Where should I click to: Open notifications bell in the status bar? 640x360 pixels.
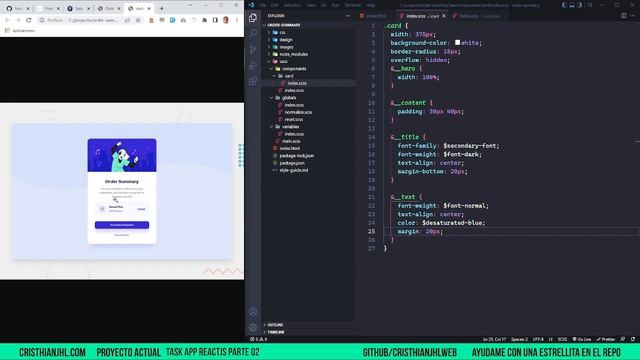coord(633,339)
